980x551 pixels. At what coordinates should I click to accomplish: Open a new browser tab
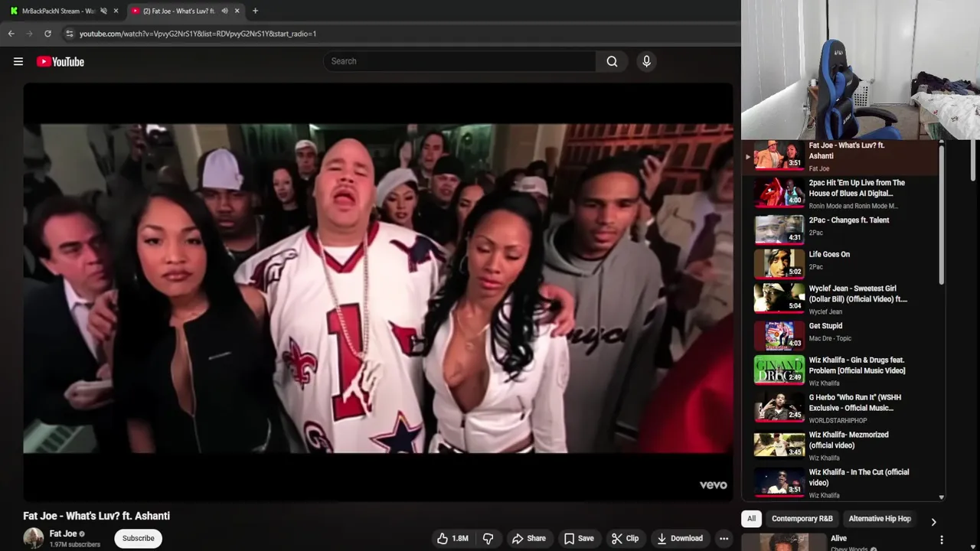[255, 11]
